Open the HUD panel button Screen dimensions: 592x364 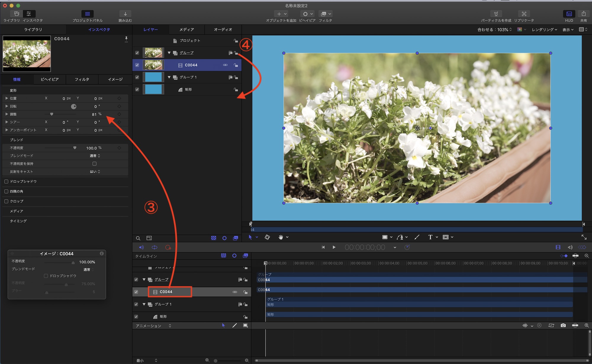(x=569, y=14)
